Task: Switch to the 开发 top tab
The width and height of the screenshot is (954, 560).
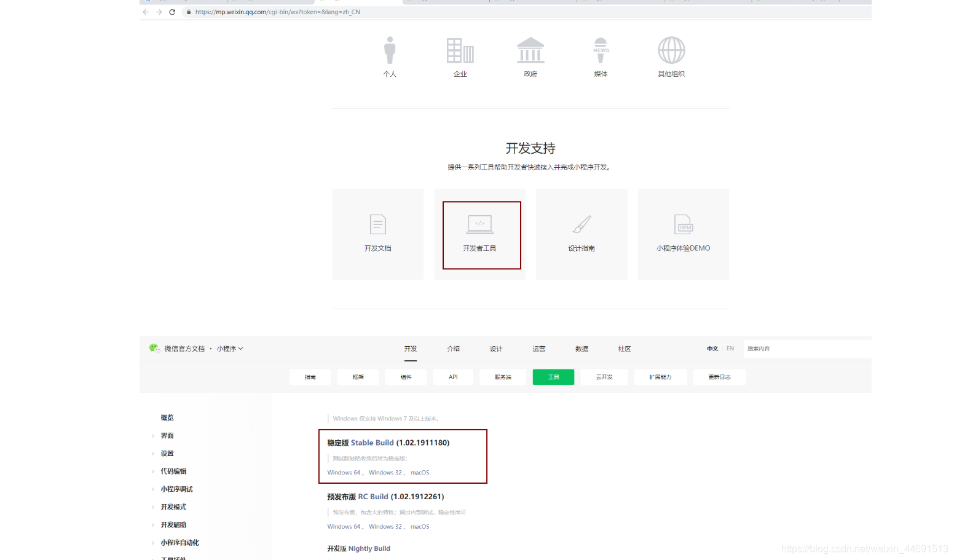Action: [411, 349]
